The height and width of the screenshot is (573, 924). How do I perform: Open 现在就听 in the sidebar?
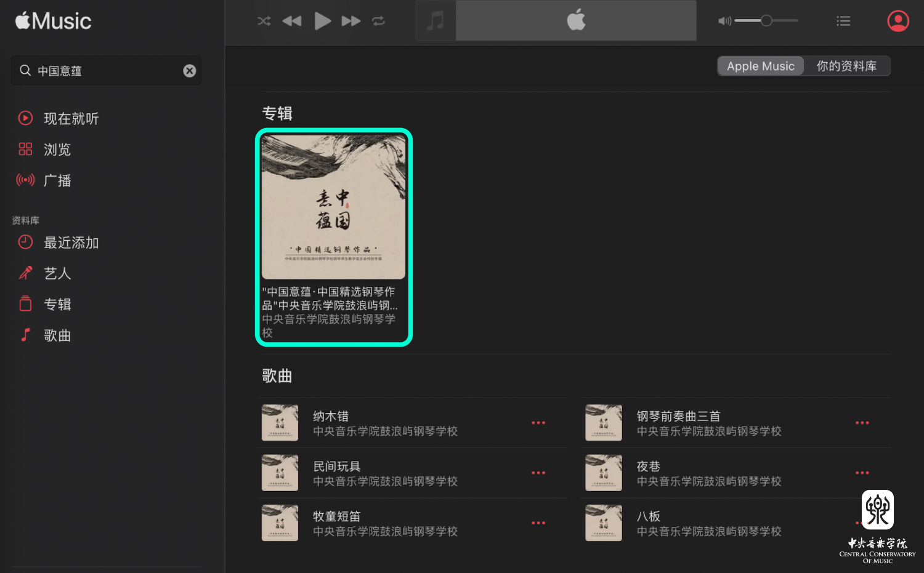[x=71, y=118]
